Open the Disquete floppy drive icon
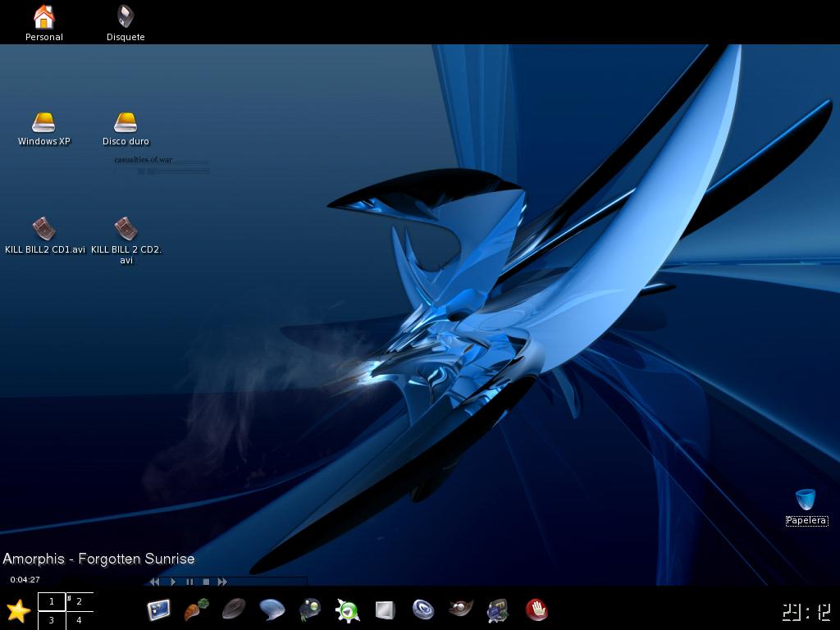The height and width of the screenshot is (630, 840). 126,17
